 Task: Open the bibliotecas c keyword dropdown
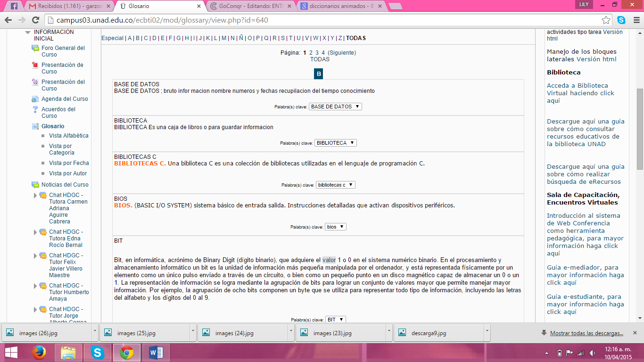pos(335,185)
